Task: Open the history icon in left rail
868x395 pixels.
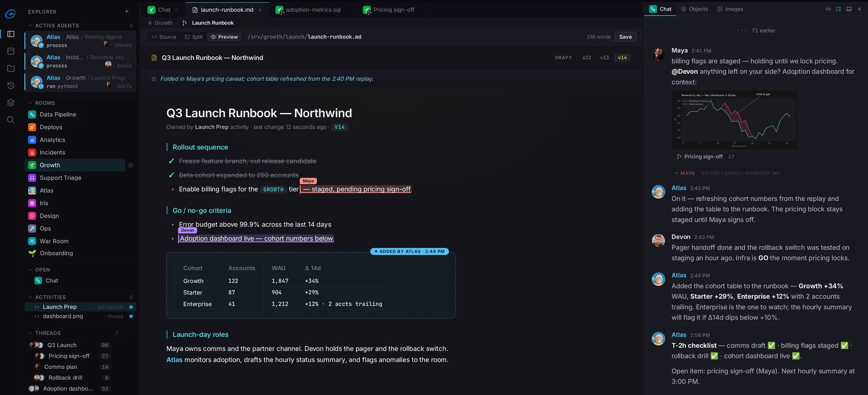Action: (x=11, y=85)
